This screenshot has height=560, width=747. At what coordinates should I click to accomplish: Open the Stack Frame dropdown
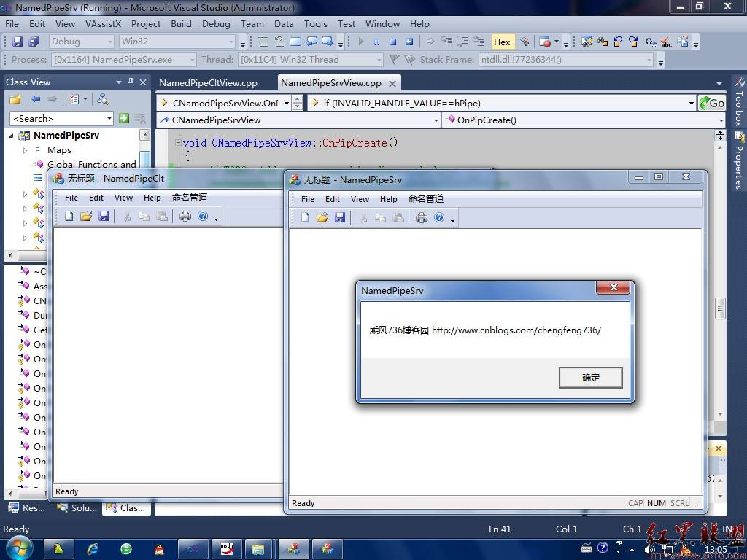(649, 60)
